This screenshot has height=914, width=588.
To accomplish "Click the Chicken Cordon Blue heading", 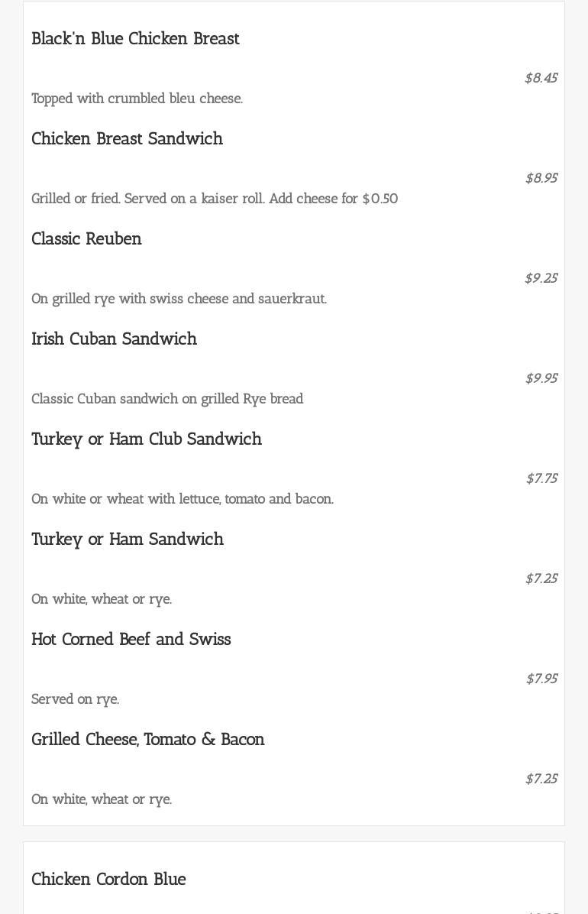I will click(x=108, y=880).
